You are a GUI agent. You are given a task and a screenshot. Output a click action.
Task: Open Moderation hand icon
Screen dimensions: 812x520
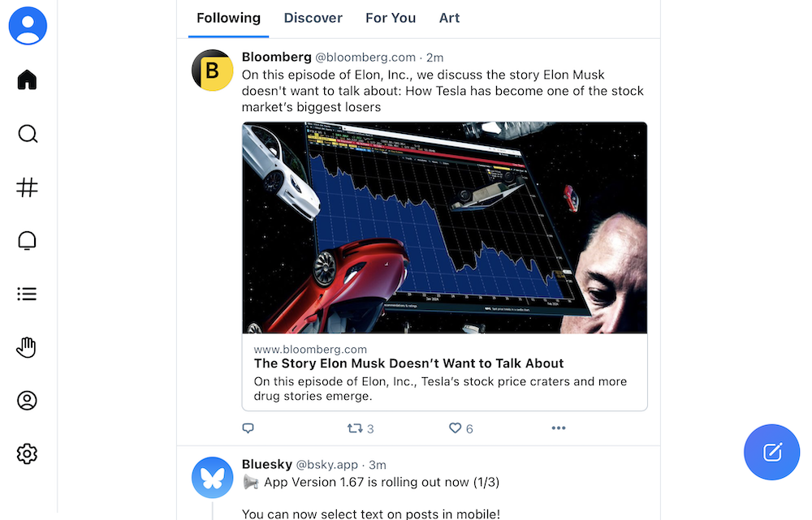[28, 347]
